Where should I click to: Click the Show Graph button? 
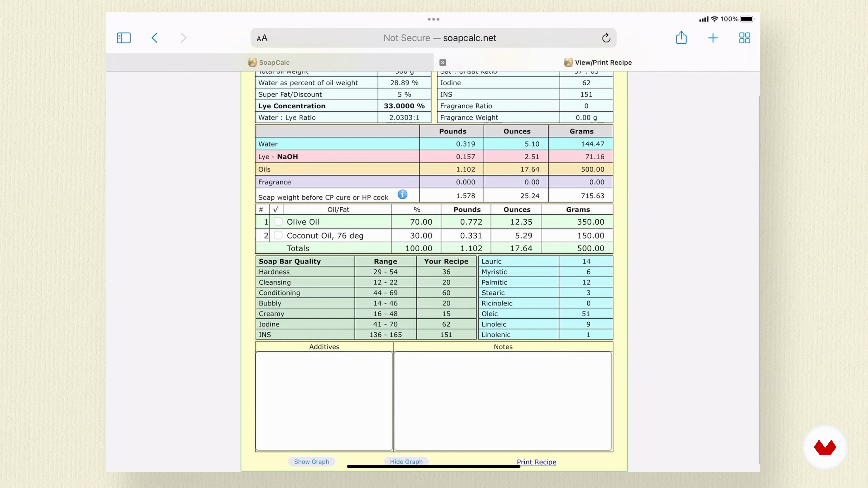[311, 461]
